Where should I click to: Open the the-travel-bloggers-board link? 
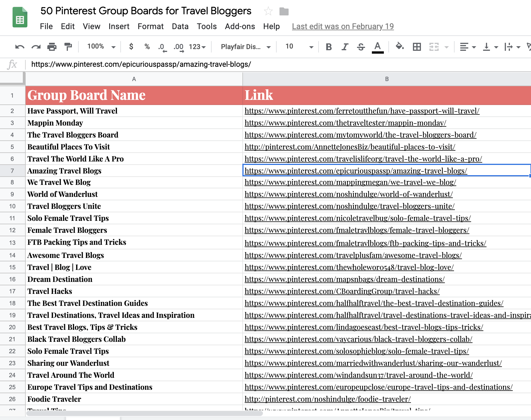(x=360, y=135)
